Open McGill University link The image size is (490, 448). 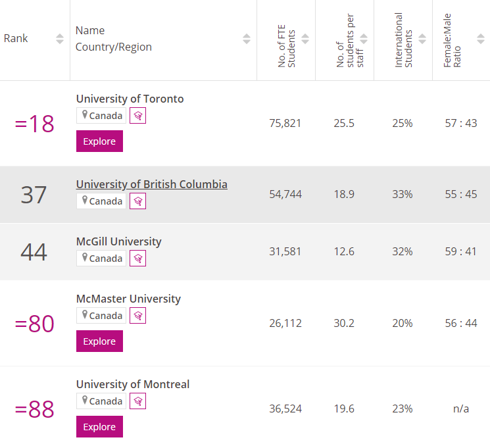119,241
